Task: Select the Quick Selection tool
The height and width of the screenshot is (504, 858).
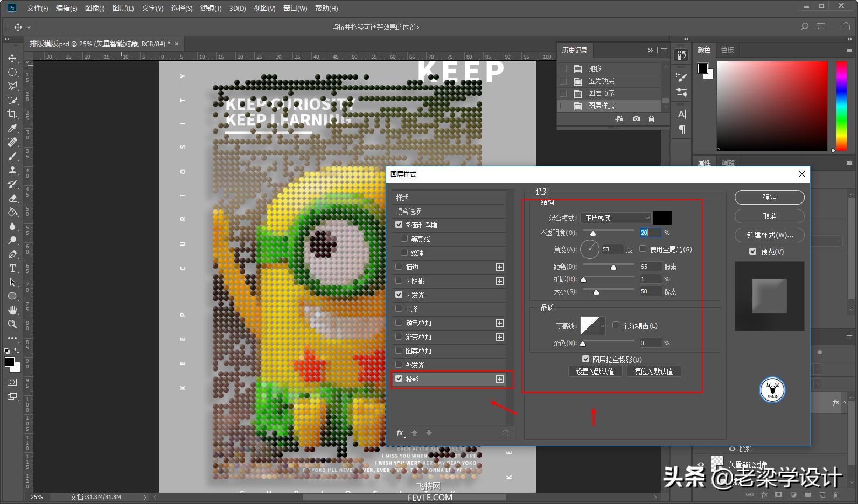Action: (x=12, y=100)
